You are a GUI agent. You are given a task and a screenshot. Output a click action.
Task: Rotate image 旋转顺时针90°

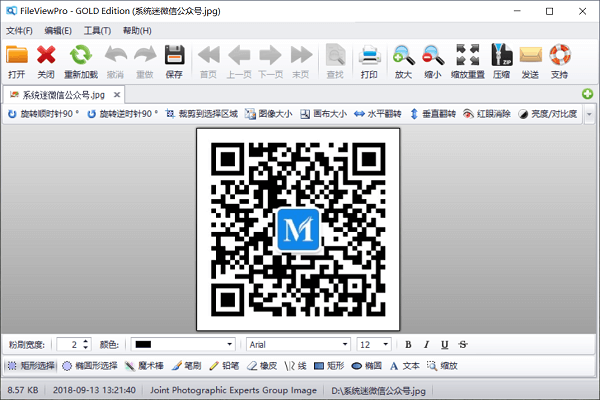point(43,114)
